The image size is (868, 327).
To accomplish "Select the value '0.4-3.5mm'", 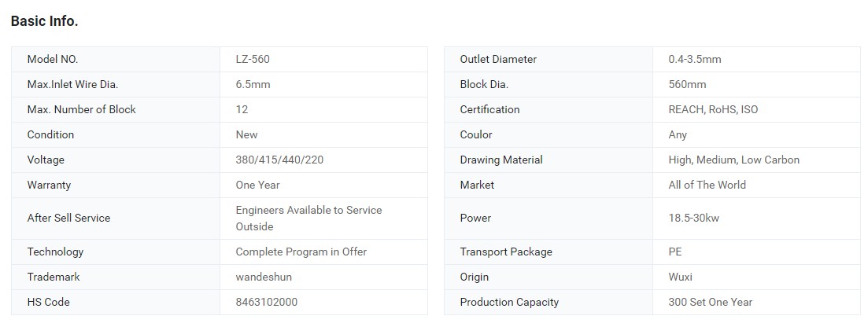I will click(x=695, y=59).
